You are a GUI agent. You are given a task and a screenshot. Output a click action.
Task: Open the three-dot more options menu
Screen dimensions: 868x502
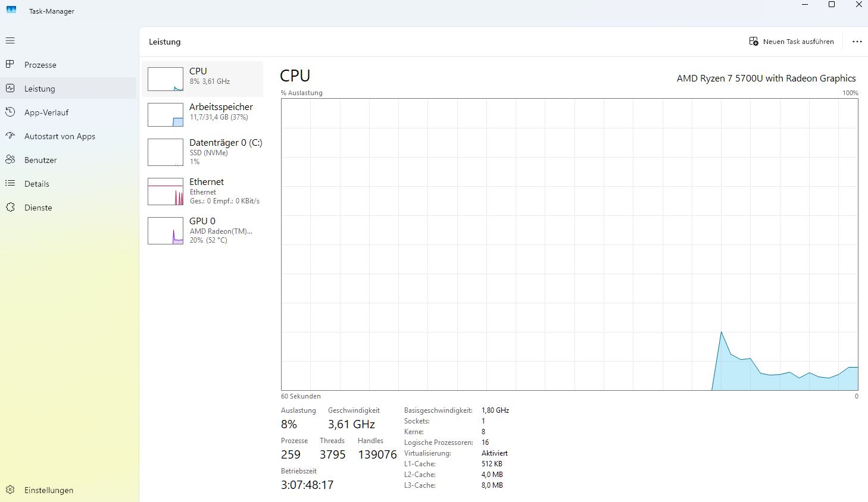(x=857, y=42)
